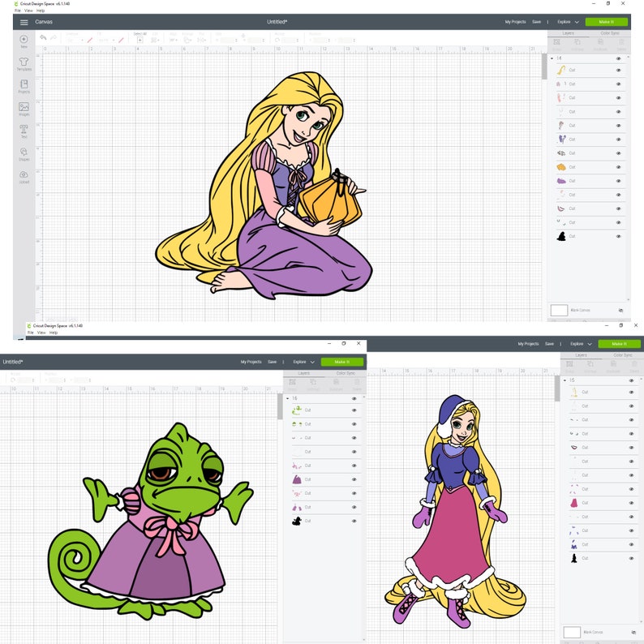644x644 pixels.
Task: Select green chameleon body layer thumbnail
Action: 297,410
